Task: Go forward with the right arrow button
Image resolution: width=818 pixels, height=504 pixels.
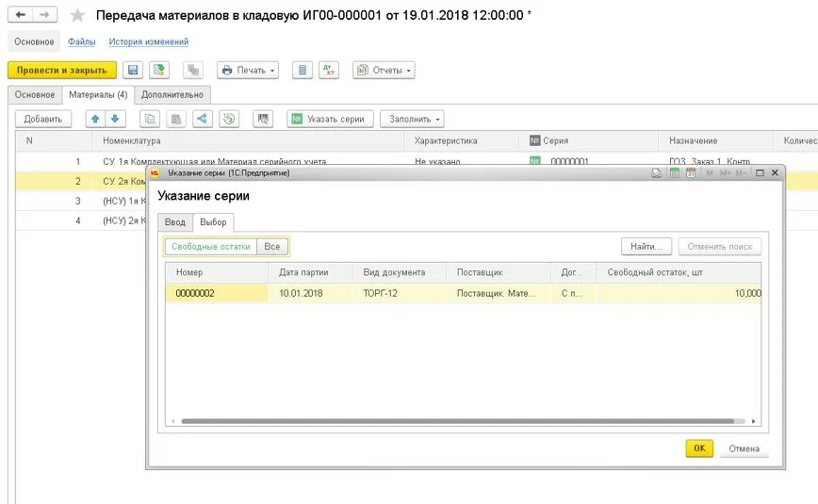Action: [45, 15]
